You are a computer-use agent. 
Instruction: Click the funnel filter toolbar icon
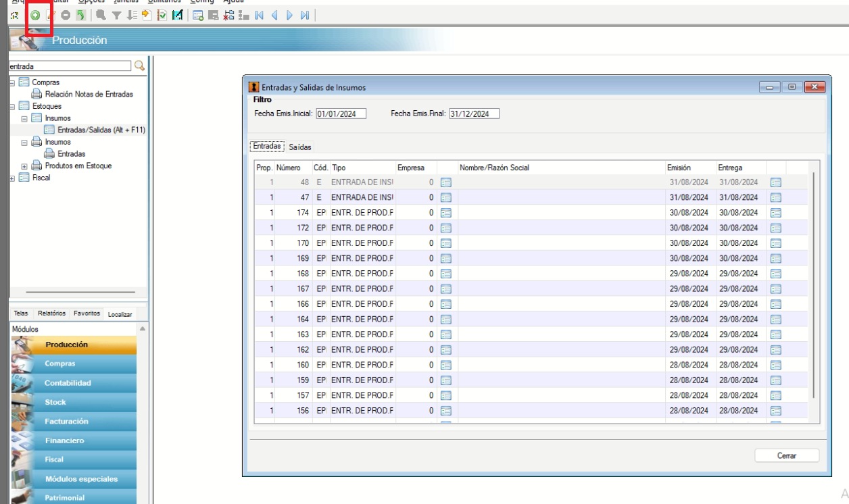[x=116, y=15]
